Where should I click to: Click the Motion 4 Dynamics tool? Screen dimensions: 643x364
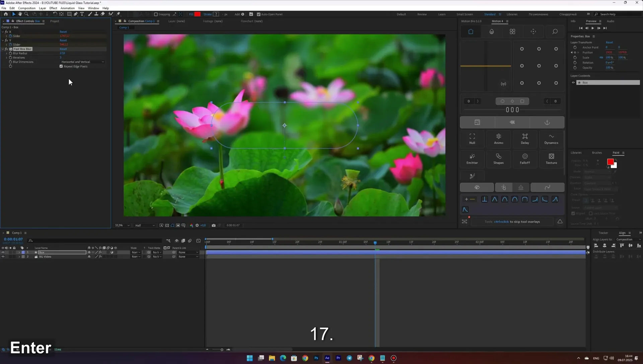coord(551,139)
